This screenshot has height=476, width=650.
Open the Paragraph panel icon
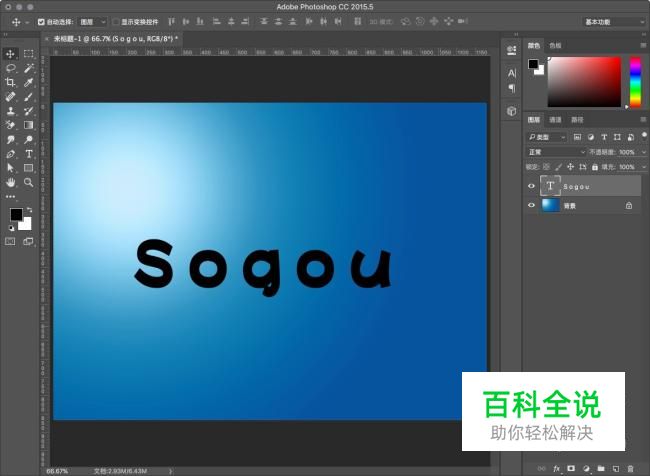pos(512,88)
